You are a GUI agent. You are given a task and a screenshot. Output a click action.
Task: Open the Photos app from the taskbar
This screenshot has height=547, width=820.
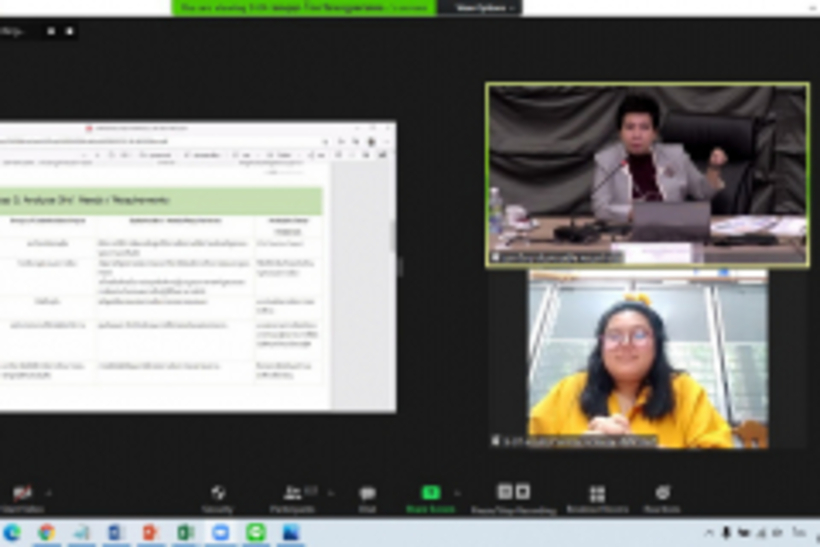291,532
